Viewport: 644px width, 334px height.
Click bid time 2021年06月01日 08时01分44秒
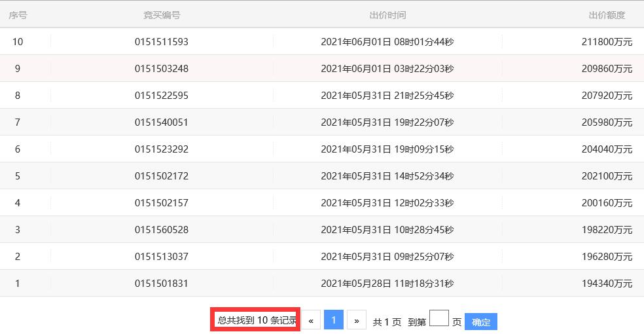[387, 41]
